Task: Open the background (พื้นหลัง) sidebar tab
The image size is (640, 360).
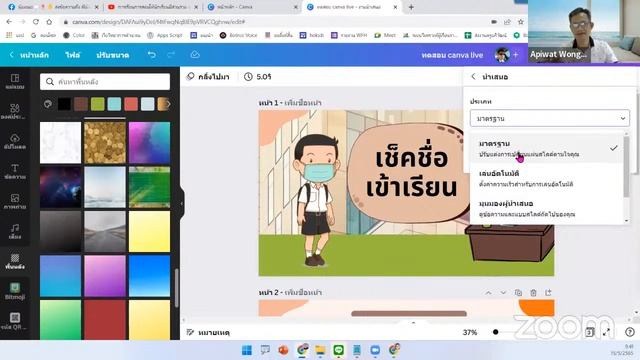Action: pyautogui.click(x=15, y=261)
